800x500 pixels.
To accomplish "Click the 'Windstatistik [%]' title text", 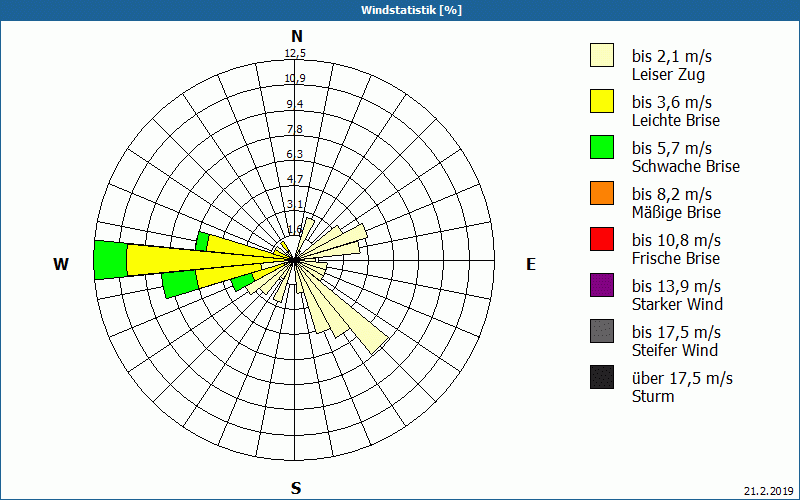I will pyautogui.click(x=411, y=10).
